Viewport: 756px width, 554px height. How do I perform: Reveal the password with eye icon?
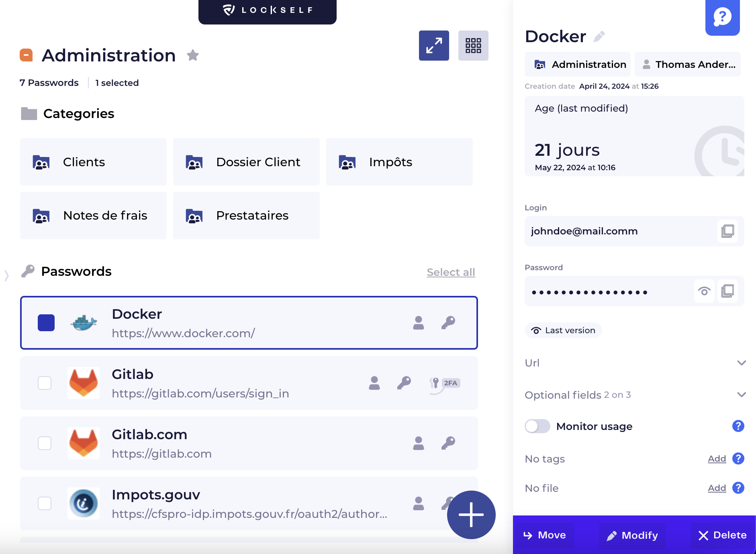pos(704,291)
